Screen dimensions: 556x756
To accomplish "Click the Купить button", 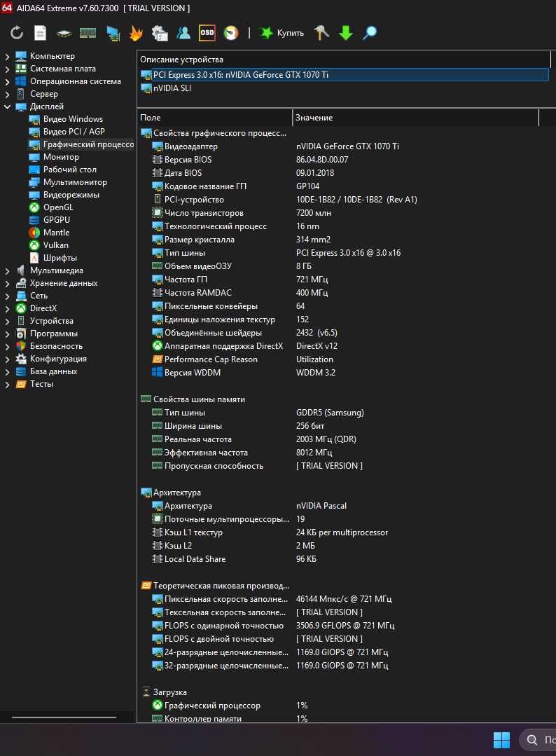I will 282,33.
